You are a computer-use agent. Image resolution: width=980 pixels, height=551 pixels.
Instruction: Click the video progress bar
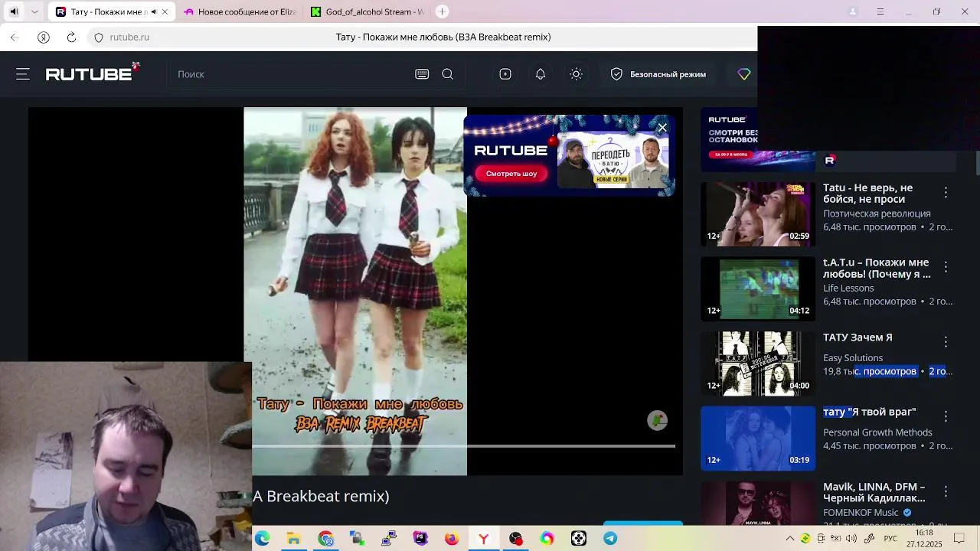point(464,445)
